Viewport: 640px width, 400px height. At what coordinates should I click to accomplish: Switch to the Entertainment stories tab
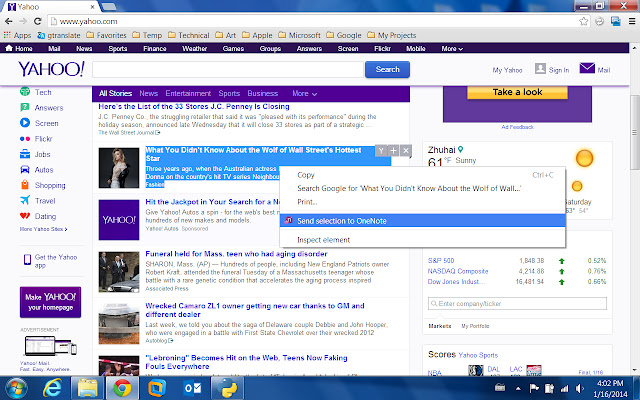(x=188, y=94)
